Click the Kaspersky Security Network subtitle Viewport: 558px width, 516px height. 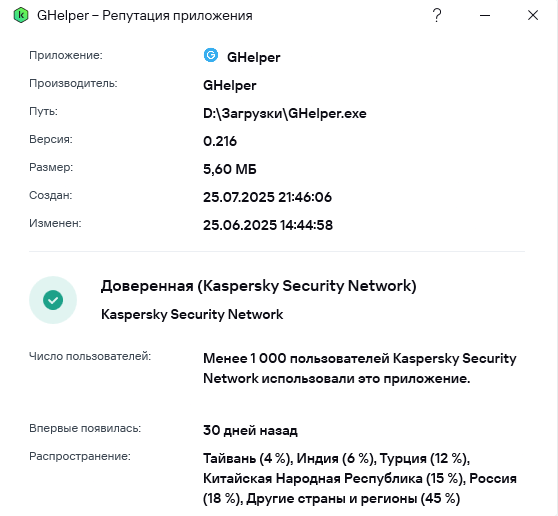192,315
